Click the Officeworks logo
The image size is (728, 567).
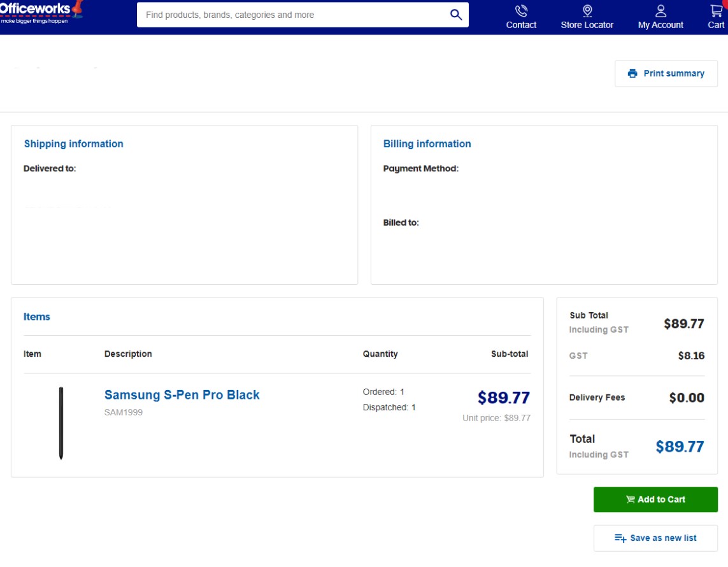click(41, 12)
